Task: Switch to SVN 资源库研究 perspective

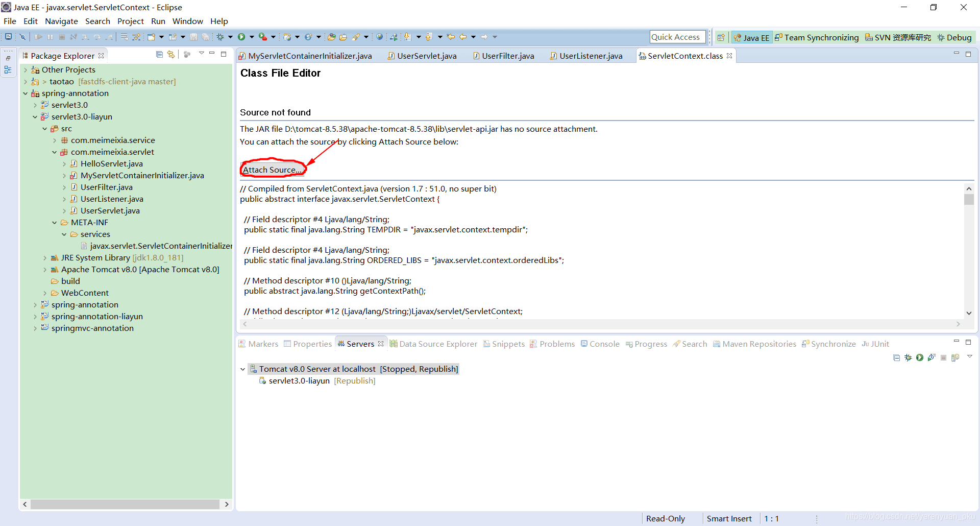Action: (898, 37)
